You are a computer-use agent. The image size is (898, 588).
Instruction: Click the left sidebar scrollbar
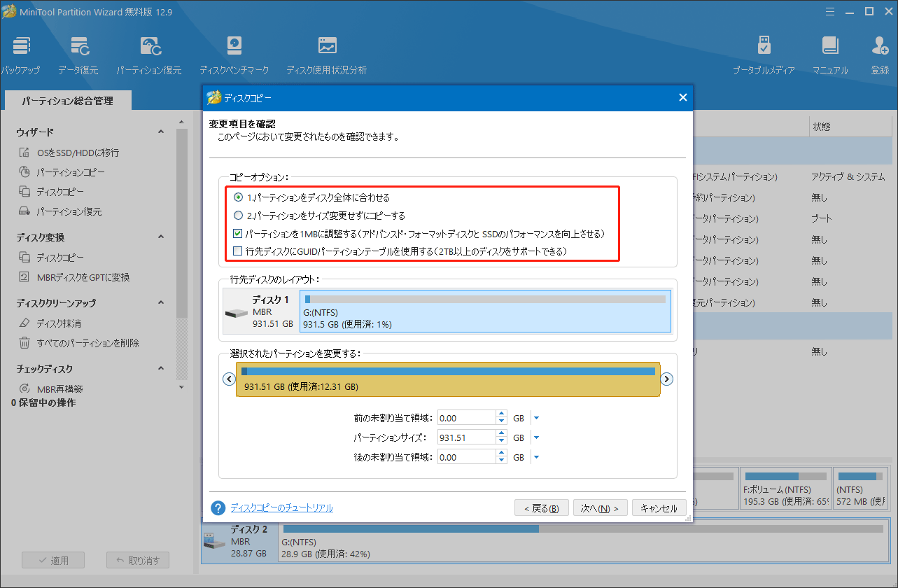(182, 224)
